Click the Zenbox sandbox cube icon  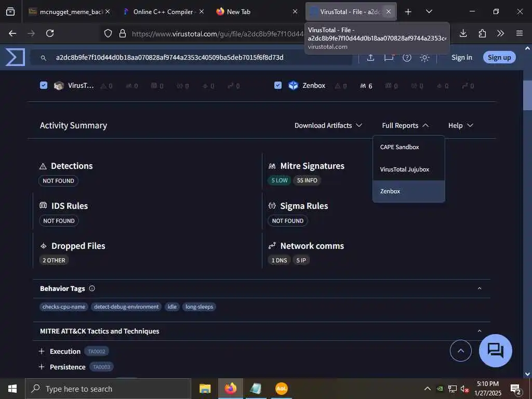pos(293,86)
